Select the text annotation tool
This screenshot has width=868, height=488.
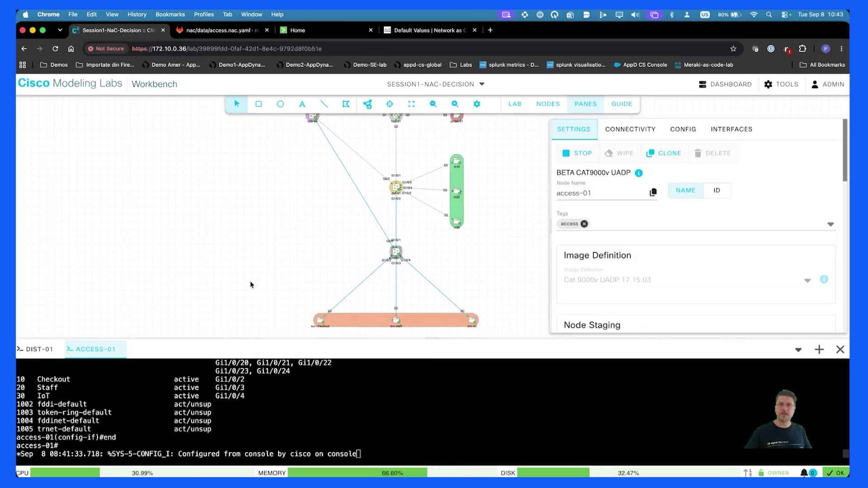click(302, 104)
